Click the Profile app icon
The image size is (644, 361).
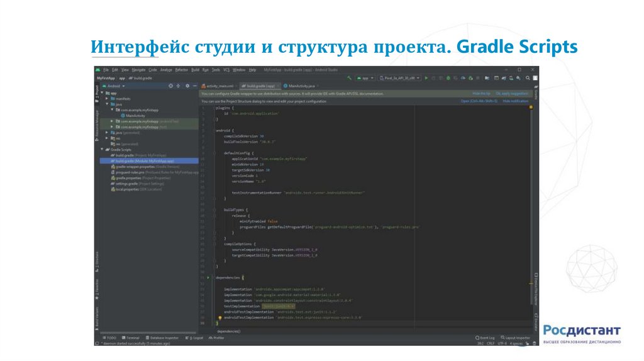[463, 78]
